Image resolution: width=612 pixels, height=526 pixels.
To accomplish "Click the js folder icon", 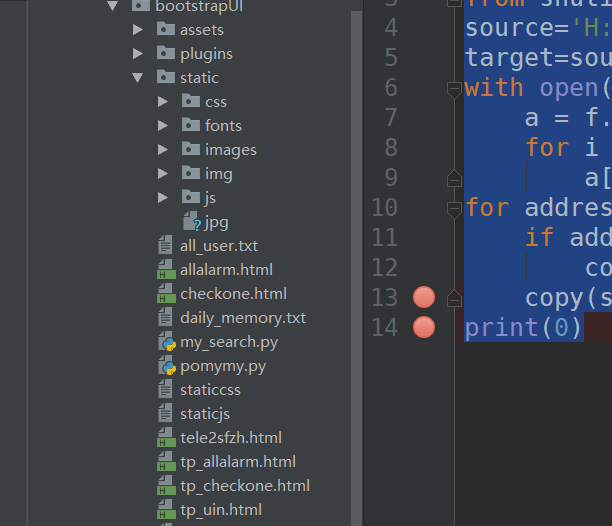I will [x=190, y=197].
